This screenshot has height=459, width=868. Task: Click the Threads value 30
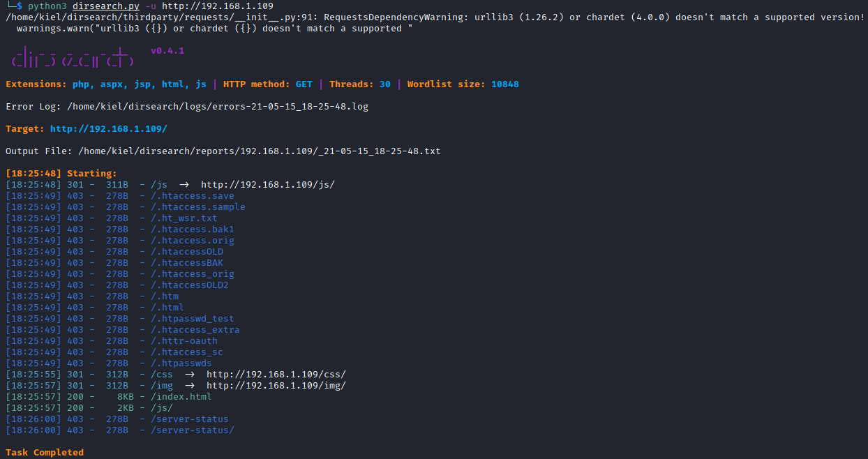pos(384,84)
